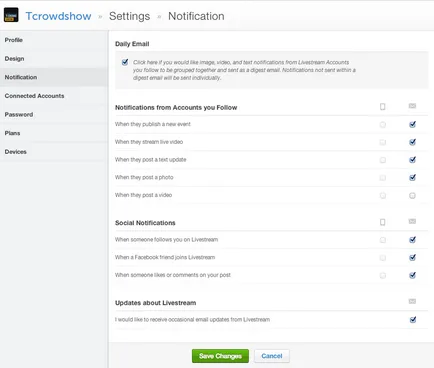434x368 pixels.
Task: Click the mobile column icon in Social Notifications header
Action: click(383, 222)
